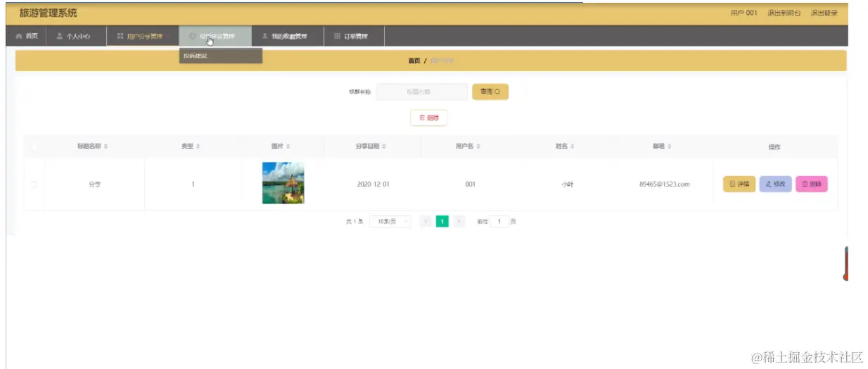
Task: Click the 首页 breadcrumb link
Action: tap(414, 61)
